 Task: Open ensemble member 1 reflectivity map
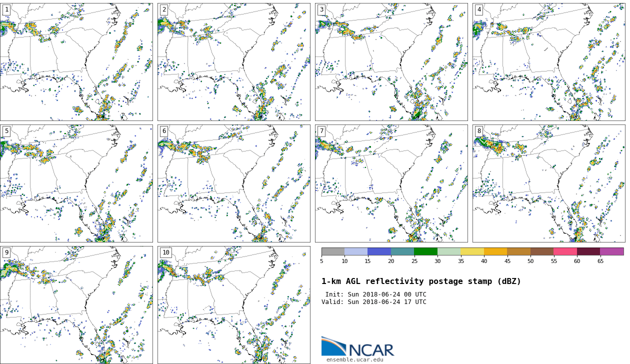[x=76, y=62]
